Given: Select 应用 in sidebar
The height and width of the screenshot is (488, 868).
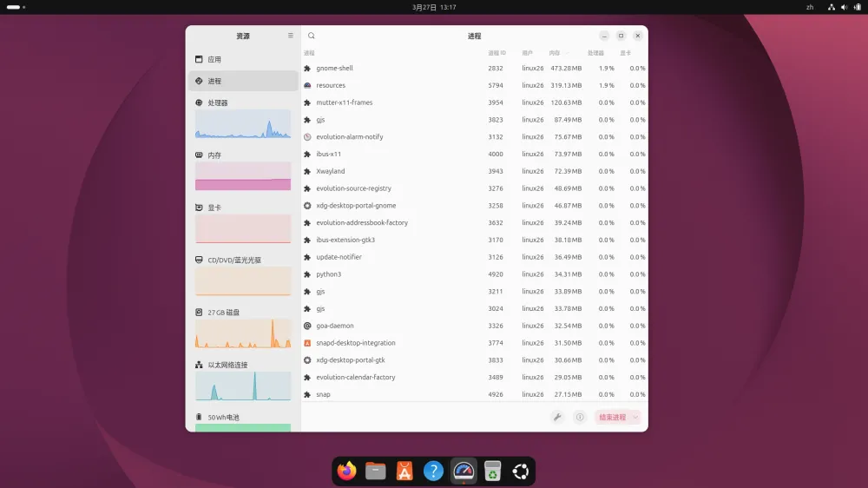Looking at the screenshot, I should 243,59.
